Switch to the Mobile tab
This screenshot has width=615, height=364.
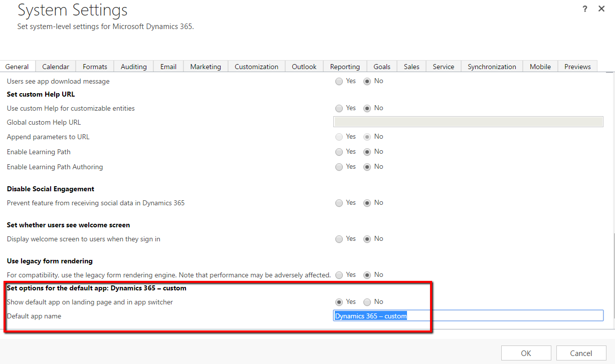click(x=540, y=67)
